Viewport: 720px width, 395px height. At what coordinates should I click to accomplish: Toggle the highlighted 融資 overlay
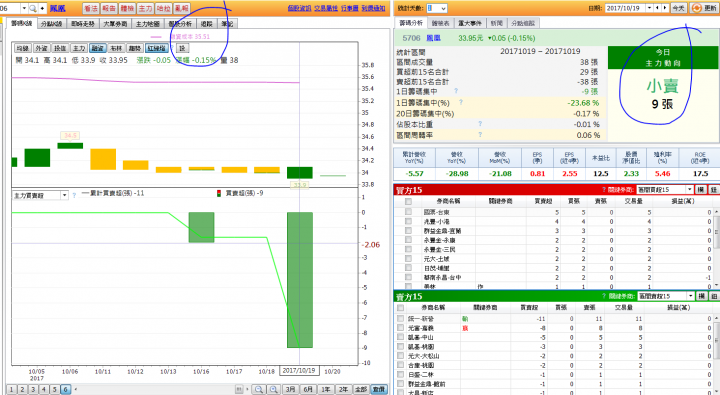pyautogui.click(x=97, y=48)
